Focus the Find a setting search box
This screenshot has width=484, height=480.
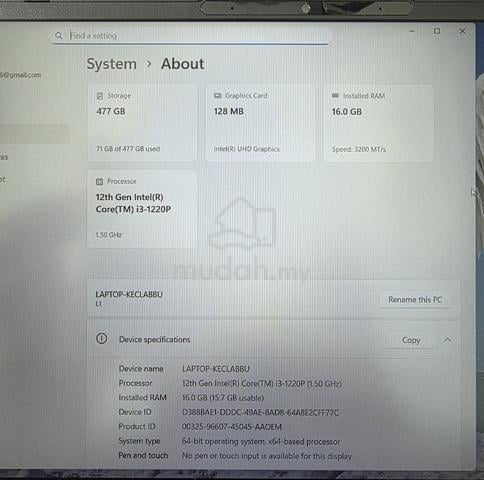[x=191, y=36]
